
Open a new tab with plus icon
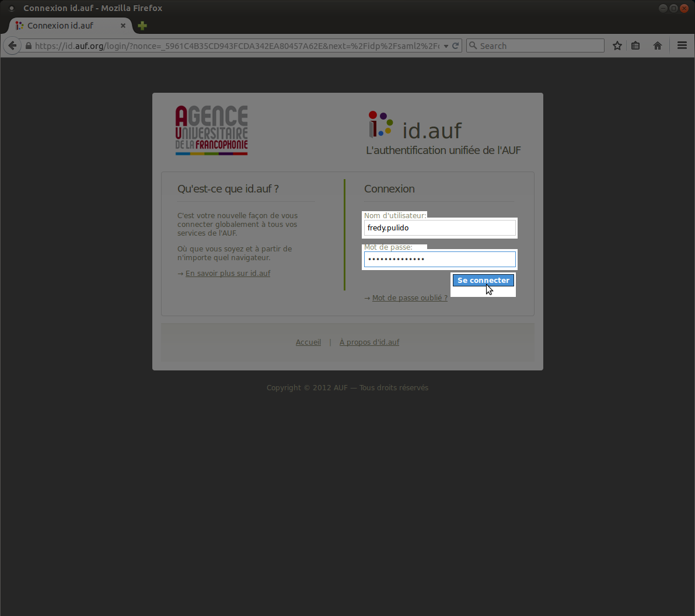click(142, 26)
